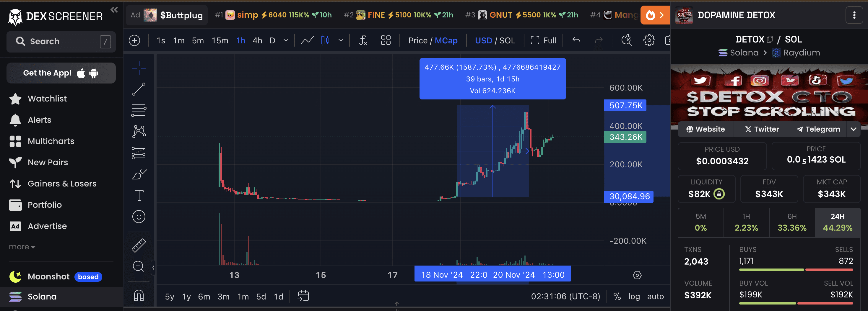
Task: Expand more social links chevron
Action: 853,129
